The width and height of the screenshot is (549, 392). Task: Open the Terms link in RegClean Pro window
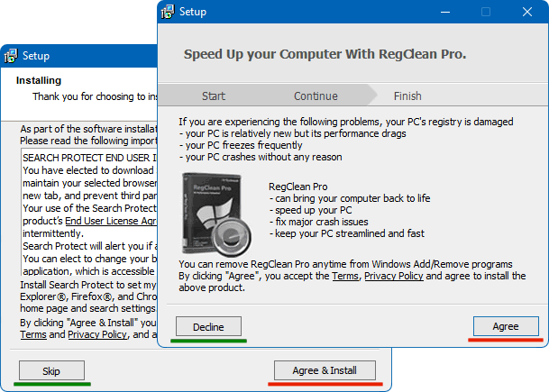[345, 276]
